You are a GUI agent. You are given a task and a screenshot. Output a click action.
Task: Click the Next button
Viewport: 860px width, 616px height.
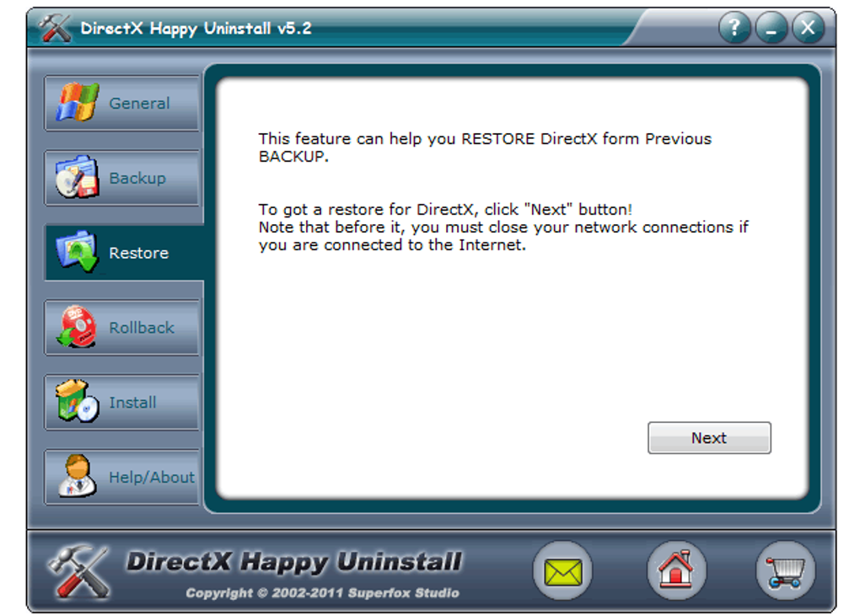pyautogui.click(x=709, y=438)
